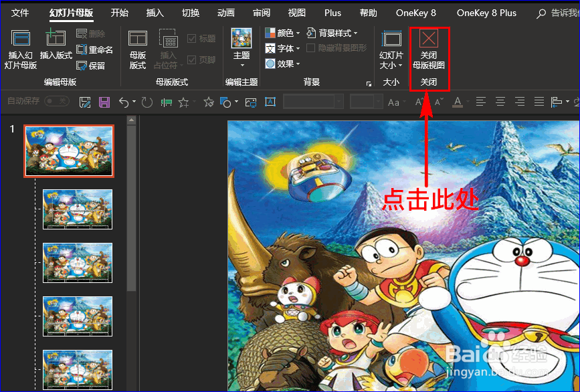Screen dimensions: 580x392
Task: Switch to the Home (开始) tab
Action: click(x=120, y=13)
